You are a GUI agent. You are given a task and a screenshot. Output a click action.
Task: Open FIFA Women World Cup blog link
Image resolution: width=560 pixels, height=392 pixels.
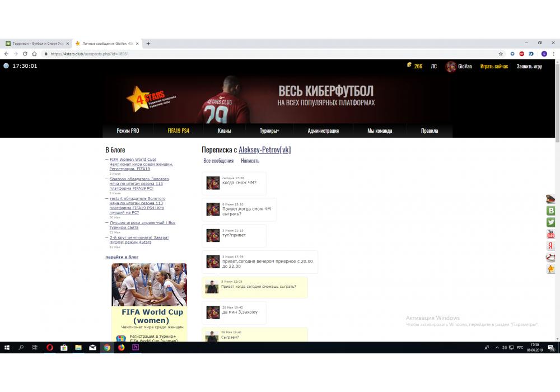pyautogui.click(x=141, y=164)
